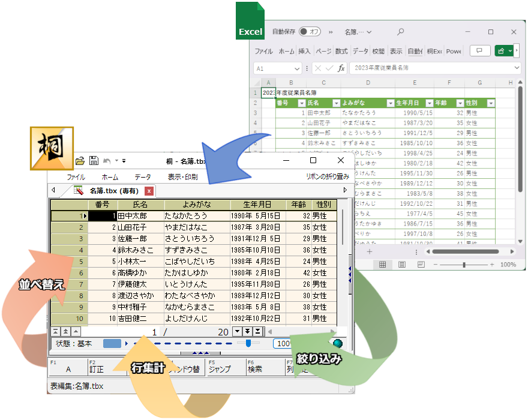
Task: Click the open folder icon in Kiri
Action: click(80, 161)
